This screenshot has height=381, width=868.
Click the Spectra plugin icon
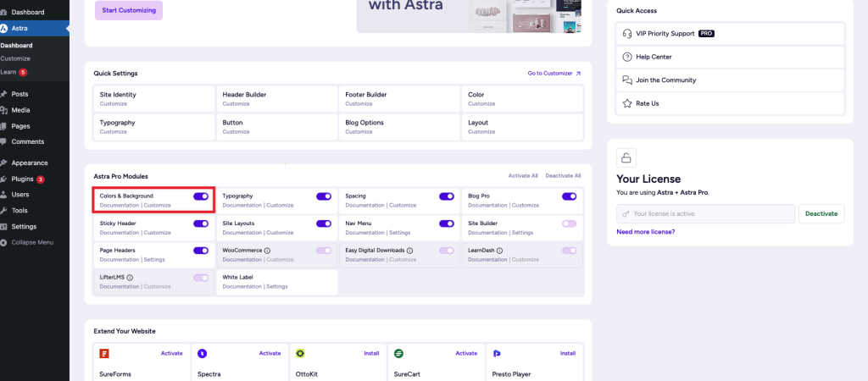pyautogui.click(x=203, y=353)
